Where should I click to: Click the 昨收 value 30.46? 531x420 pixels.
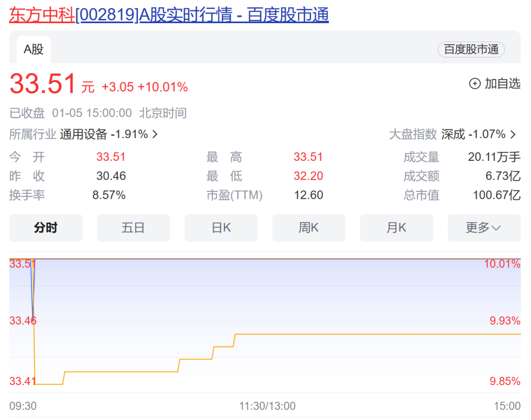pos(111,176)
